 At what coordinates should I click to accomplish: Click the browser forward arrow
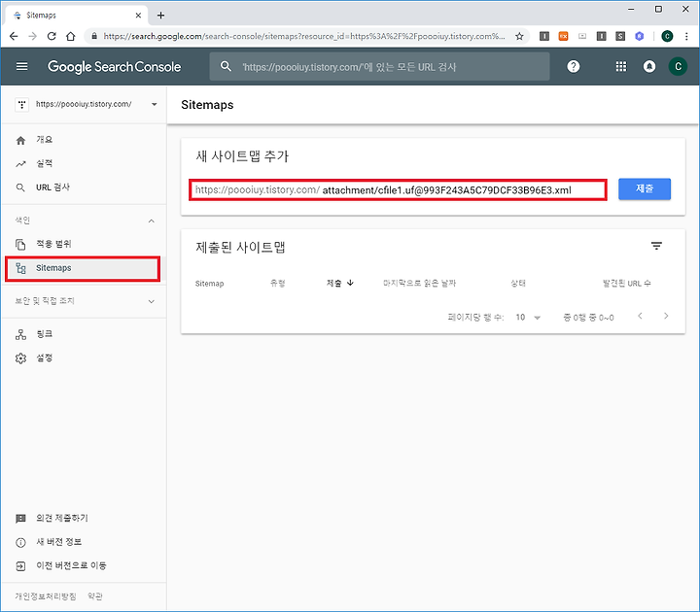(x=33, y=36)
